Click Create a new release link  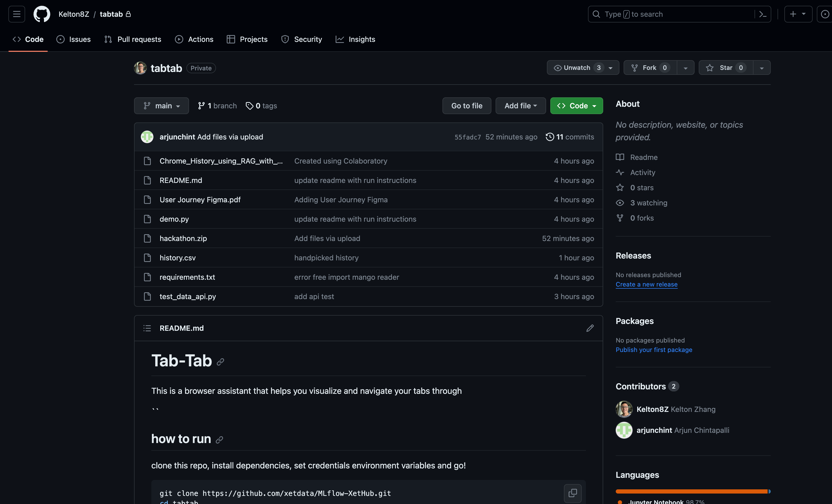pyautogui.click(x=646, y=284)
